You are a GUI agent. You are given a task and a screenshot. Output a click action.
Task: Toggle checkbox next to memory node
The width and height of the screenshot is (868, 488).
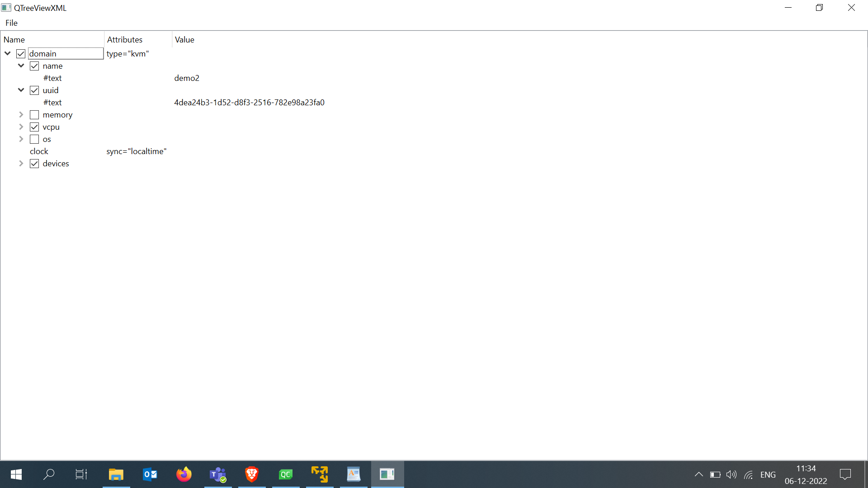coord(34,114)
